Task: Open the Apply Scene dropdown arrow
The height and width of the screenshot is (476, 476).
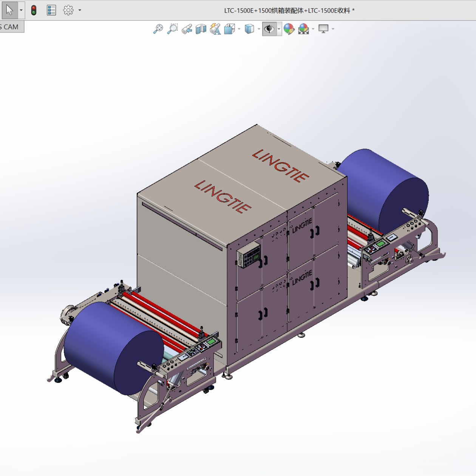Action: click(313, 29)
